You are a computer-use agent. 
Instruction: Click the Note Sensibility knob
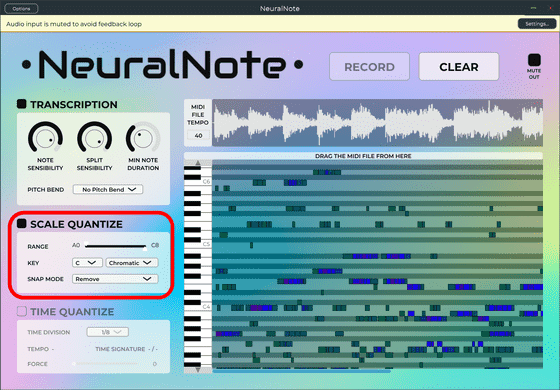(x=45, y=138)
